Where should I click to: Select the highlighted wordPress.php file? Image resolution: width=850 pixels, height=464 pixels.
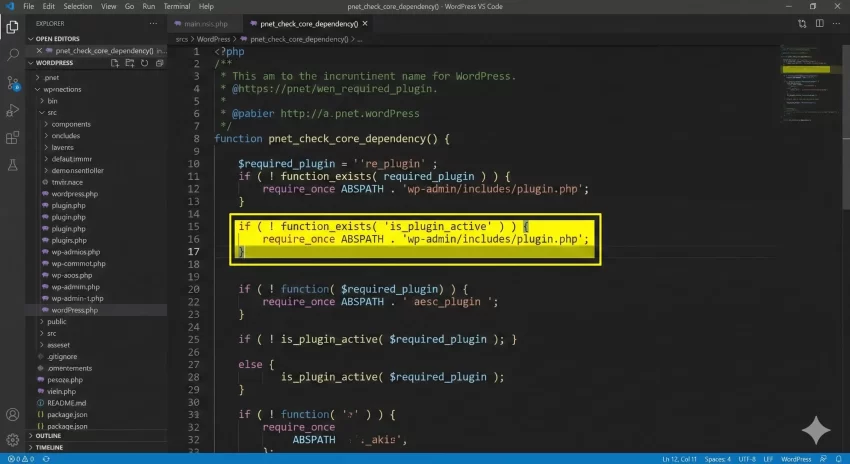74,310
